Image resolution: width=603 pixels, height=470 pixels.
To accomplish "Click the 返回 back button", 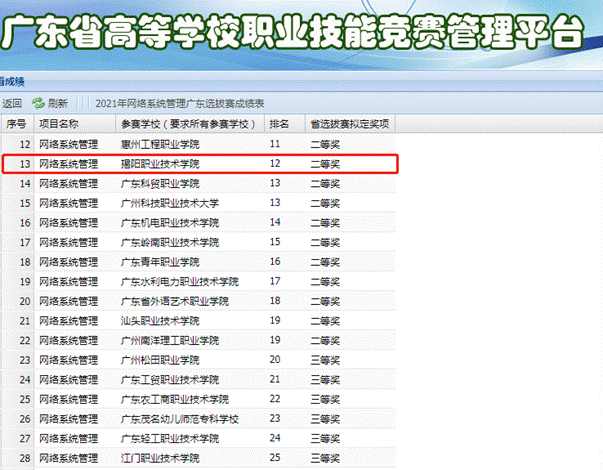I will point(11,103).
